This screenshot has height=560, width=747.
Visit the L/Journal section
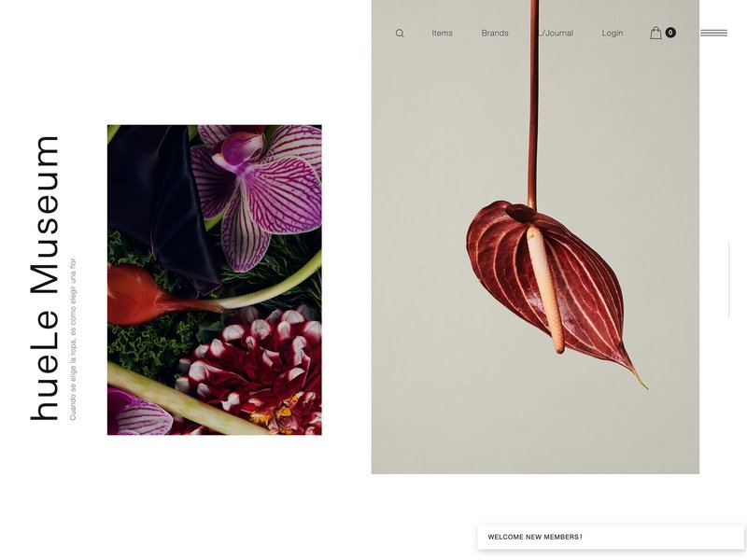pyautogui.click(x=556, y=34)
